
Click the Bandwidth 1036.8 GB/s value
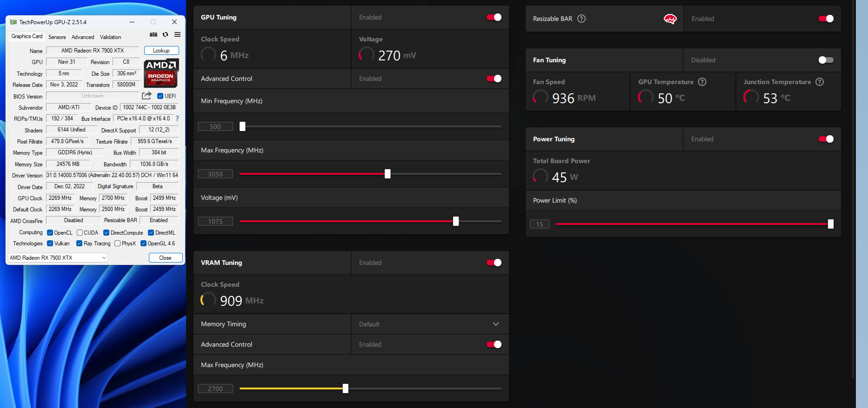tap(154, 164)
